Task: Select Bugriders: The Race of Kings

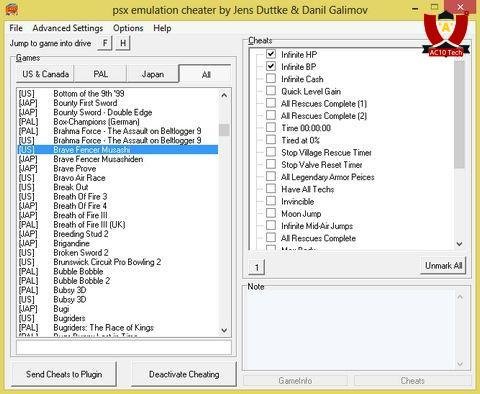Action: (x=118, y=327)
